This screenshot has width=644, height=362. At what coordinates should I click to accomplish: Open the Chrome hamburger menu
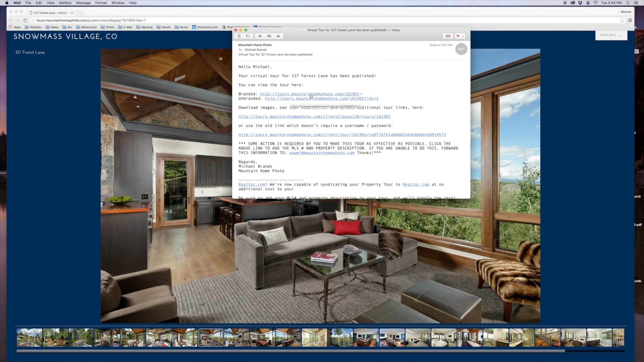[630, 20]
